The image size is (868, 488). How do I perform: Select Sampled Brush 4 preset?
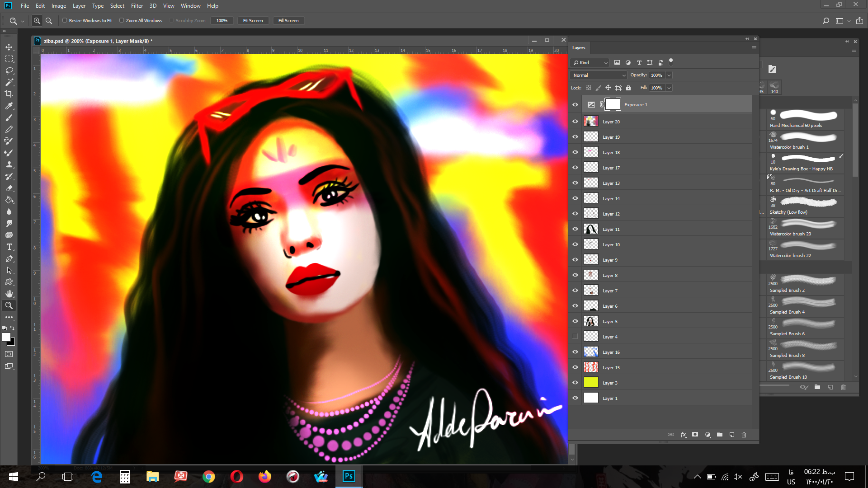[x=806, y=306]
